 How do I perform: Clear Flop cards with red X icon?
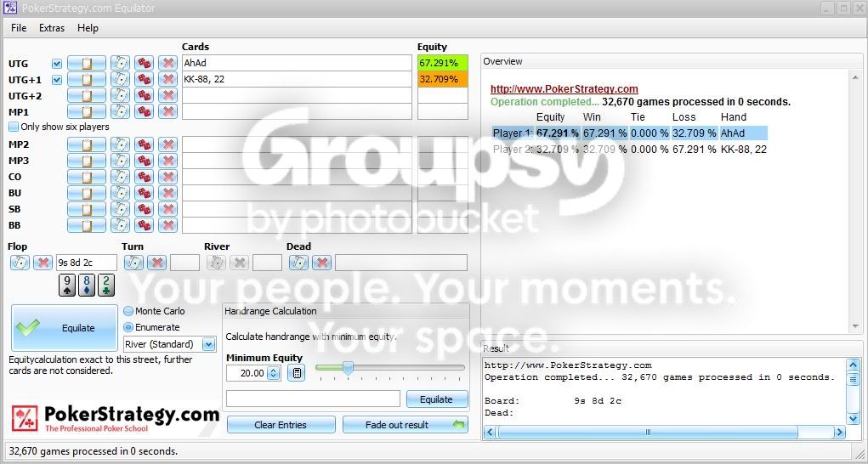pos(43,263)
